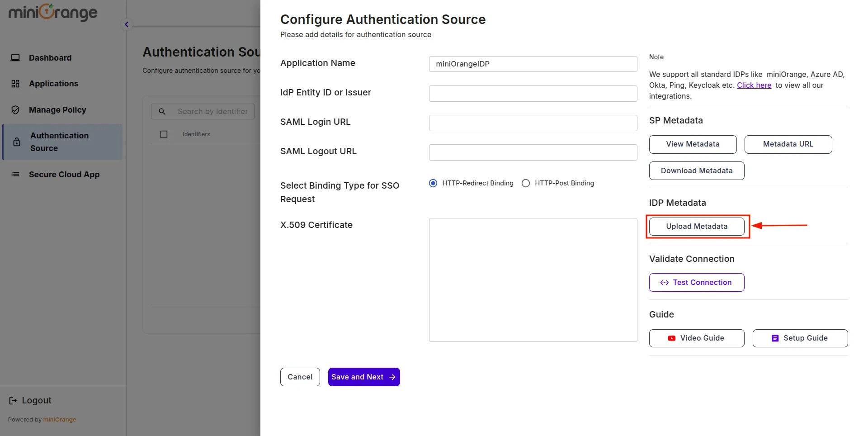
Task: Open the Click here integrations link
Action: (x=754, y=85)
